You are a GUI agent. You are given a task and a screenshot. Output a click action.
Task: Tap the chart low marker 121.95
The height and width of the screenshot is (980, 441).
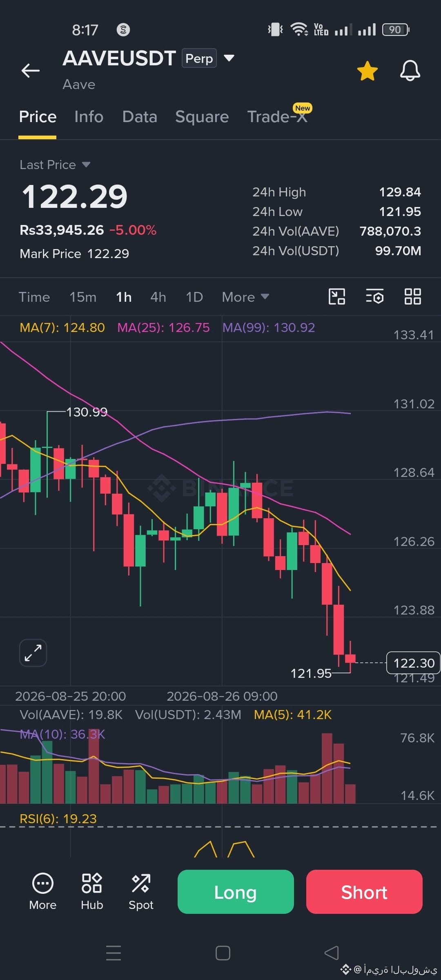coord(311,673)
